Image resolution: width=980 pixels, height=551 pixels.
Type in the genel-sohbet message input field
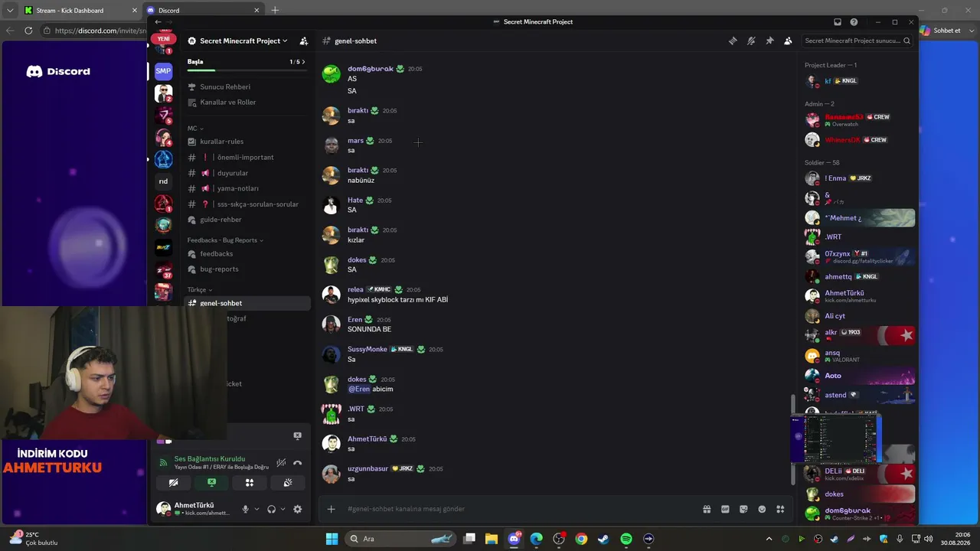pyautogui.click(x=521, y=509)
